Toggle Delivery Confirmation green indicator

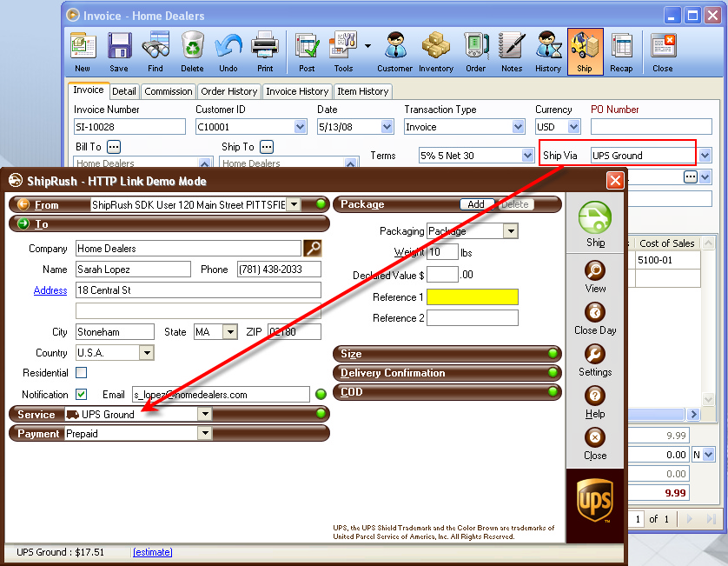(x=553, y=373)
